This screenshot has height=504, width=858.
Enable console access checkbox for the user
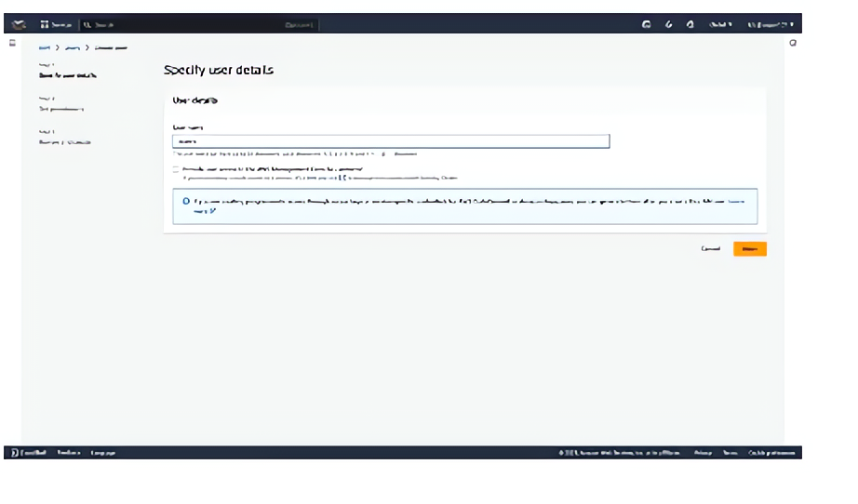pyautogui.click(x=176, y=169)
